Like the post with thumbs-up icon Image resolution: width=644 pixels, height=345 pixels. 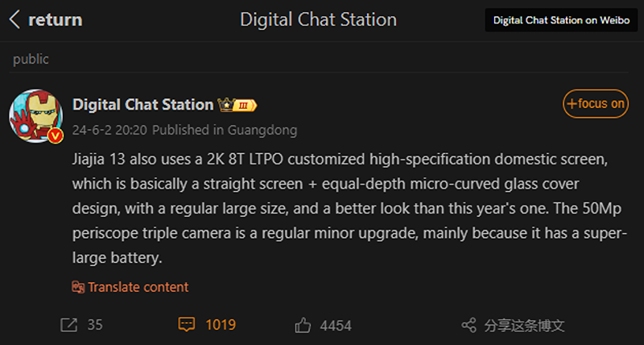(x=303, y=326)
